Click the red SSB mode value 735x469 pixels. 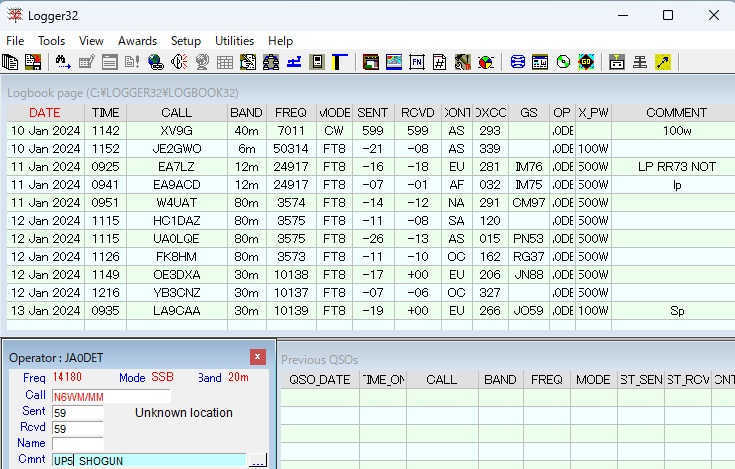(162, 377)
